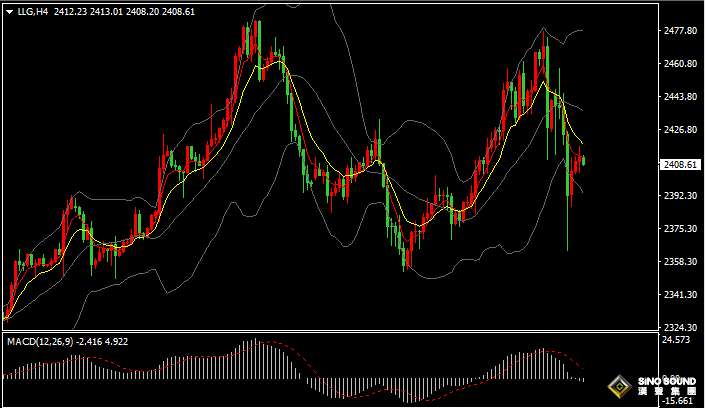
Task: Click the triangle arrow beside LLG,H4
Action: point(9,11)
